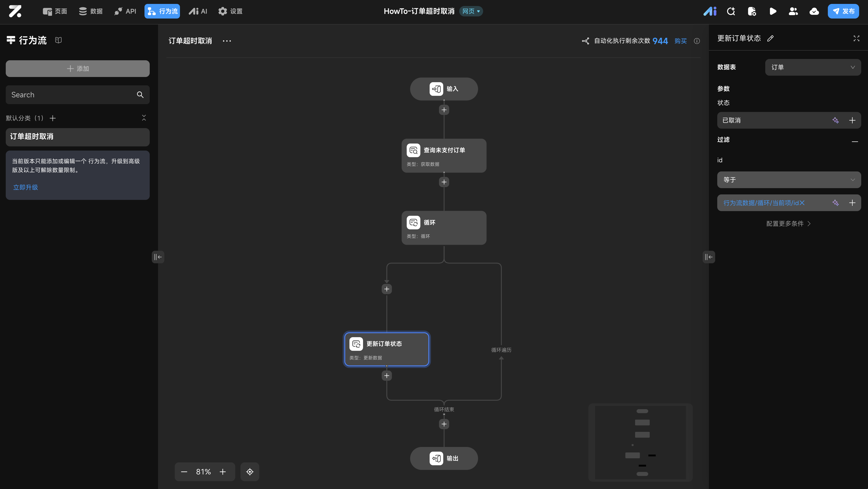Click the 立即升级 upgrade link

click(25, 187)
